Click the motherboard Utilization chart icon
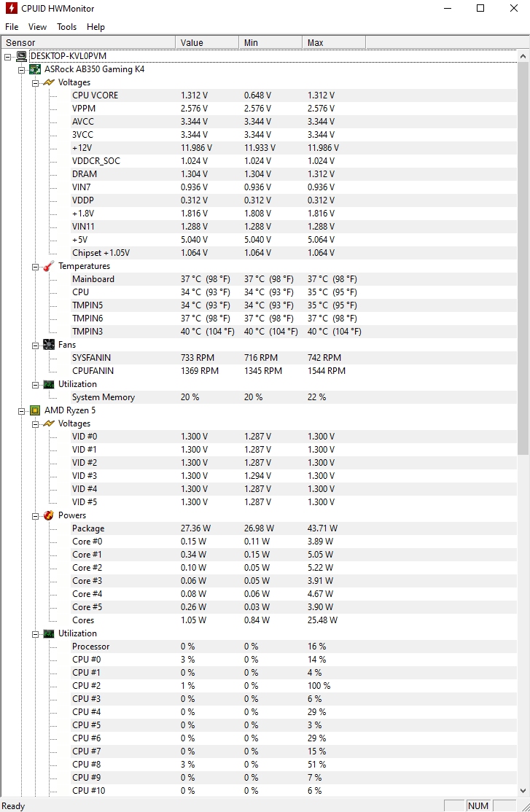This screenshot has width=530, height=812. coord(49,384)
